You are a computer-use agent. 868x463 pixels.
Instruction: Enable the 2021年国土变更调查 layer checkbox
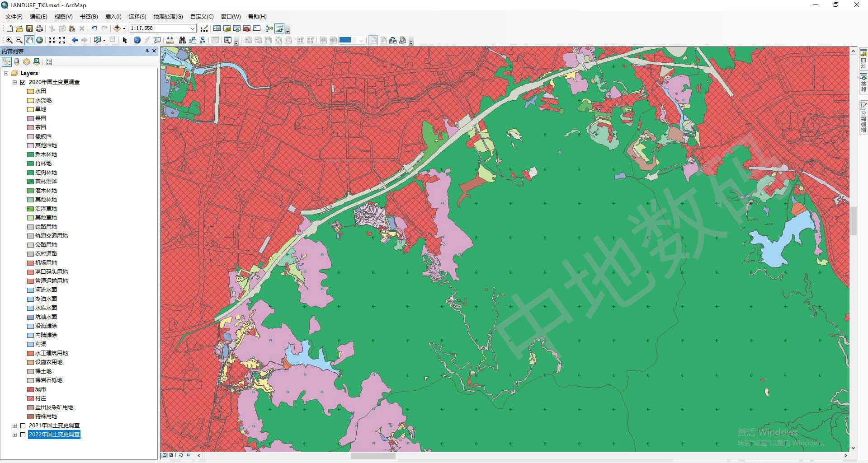click(x=23, y=426)
